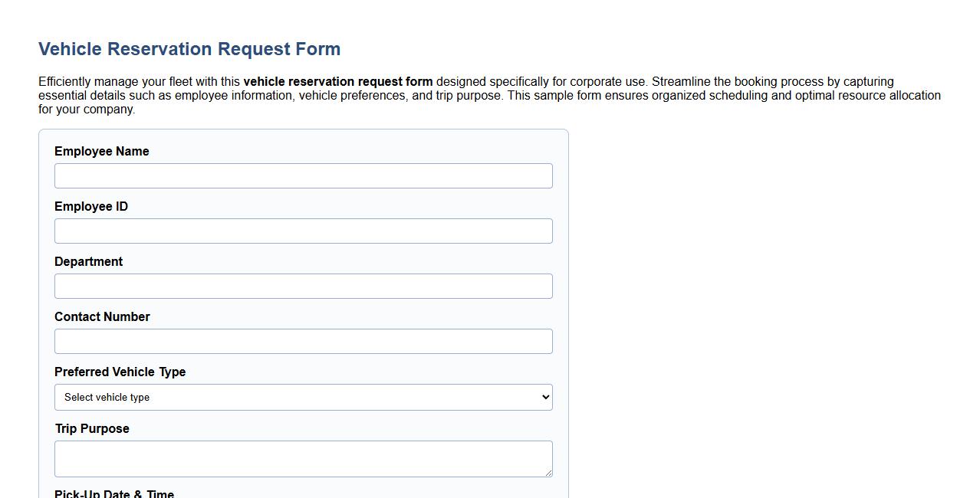980x498 pixels.
Task: Click the Pick-Up Date & Time label
Action: click(x=113, y=494)
